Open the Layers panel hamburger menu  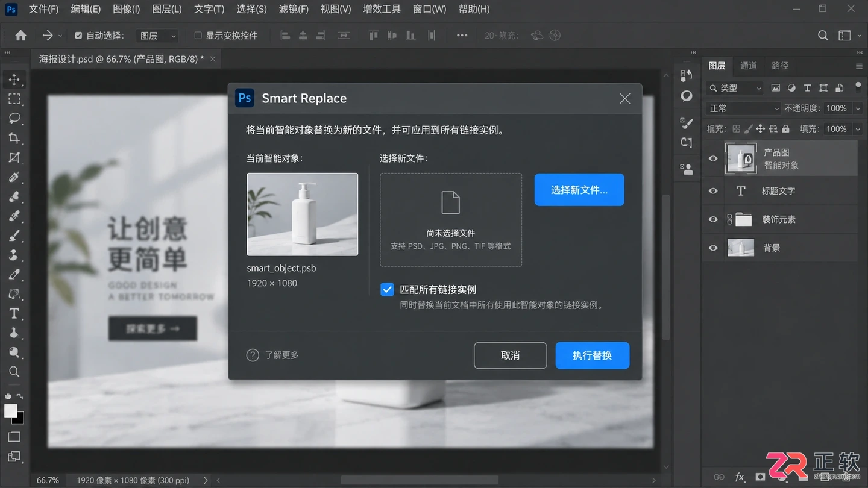859,66
